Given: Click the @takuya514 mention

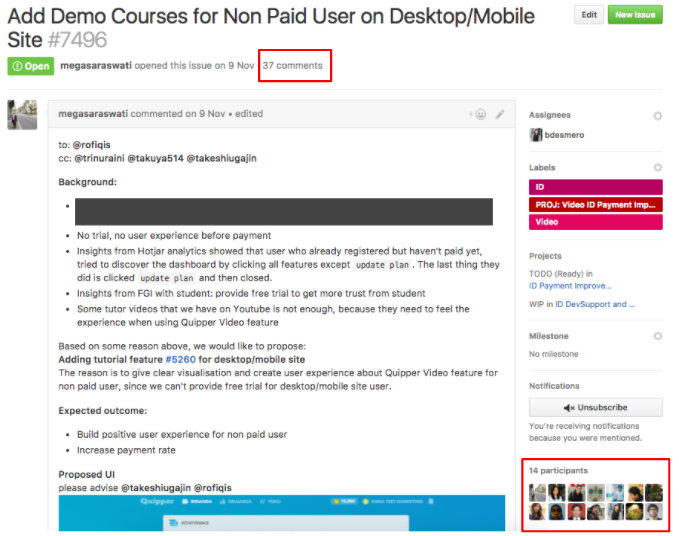Looking at the screenshot, I should point(155,158).
